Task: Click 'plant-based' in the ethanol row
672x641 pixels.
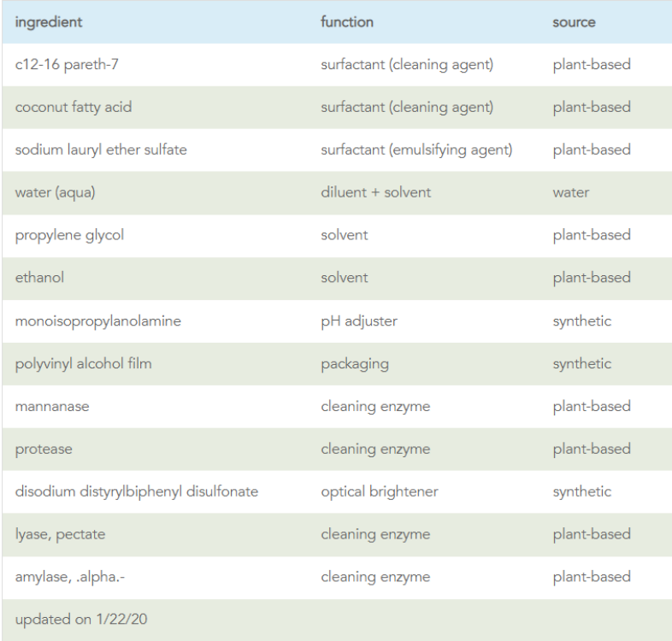Action: (592, 278)
